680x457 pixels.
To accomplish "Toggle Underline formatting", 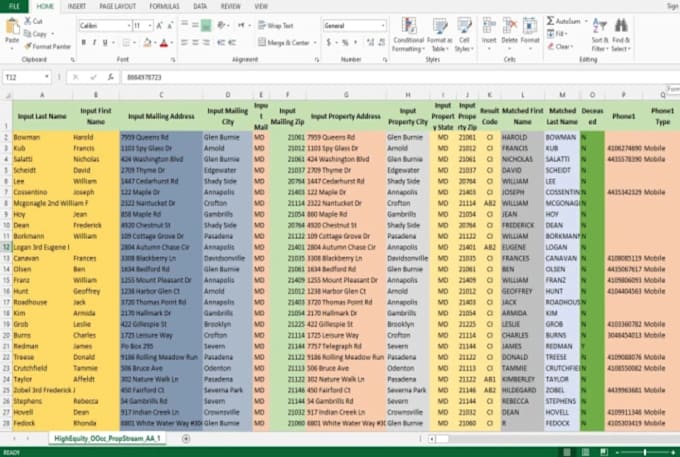I will [105, 42].
